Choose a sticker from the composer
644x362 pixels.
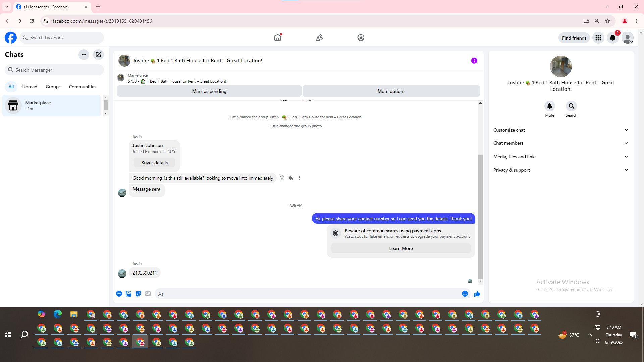[x=138, y=294]
